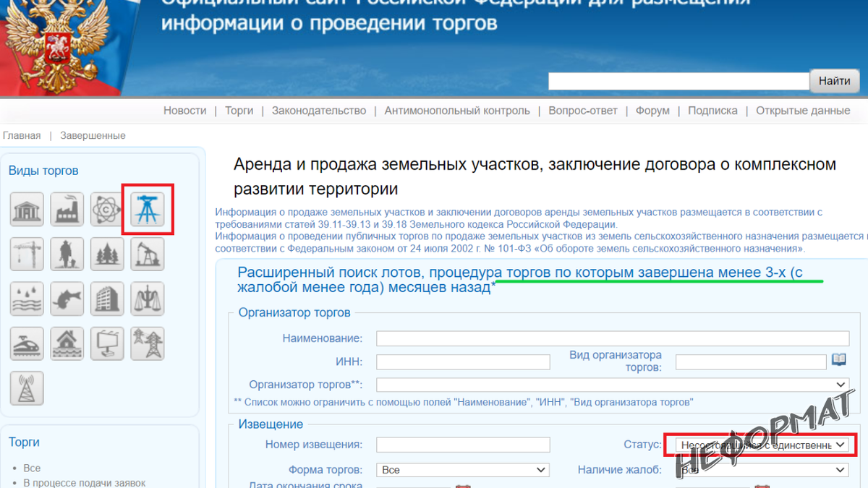Image resolution: width=868 pixels, height=488 pixels.
Task: Open the 'Антимонопольный контроль' menu item
Action: (x=456, y=110)
